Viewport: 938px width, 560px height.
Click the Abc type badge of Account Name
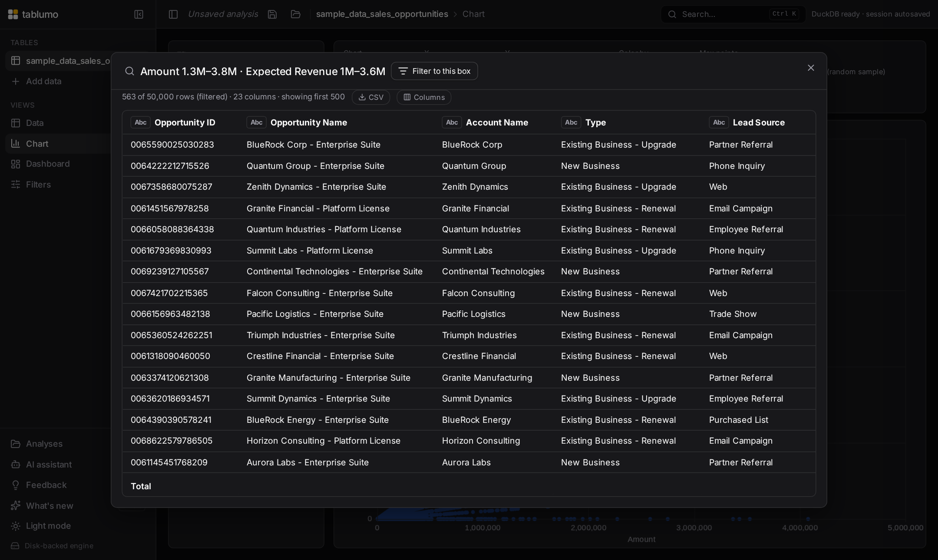click(452, 122)
